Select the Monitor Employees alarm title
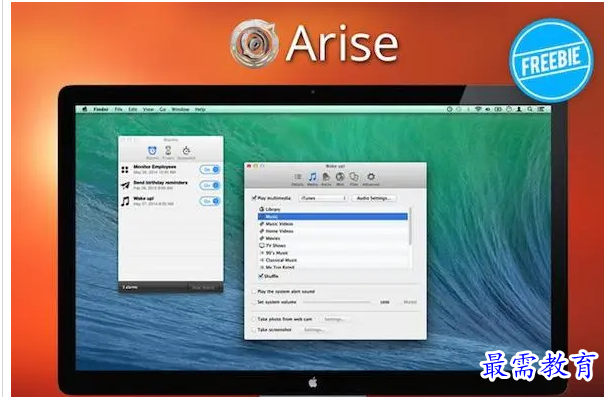604x397 pixels. click(155, 167)
